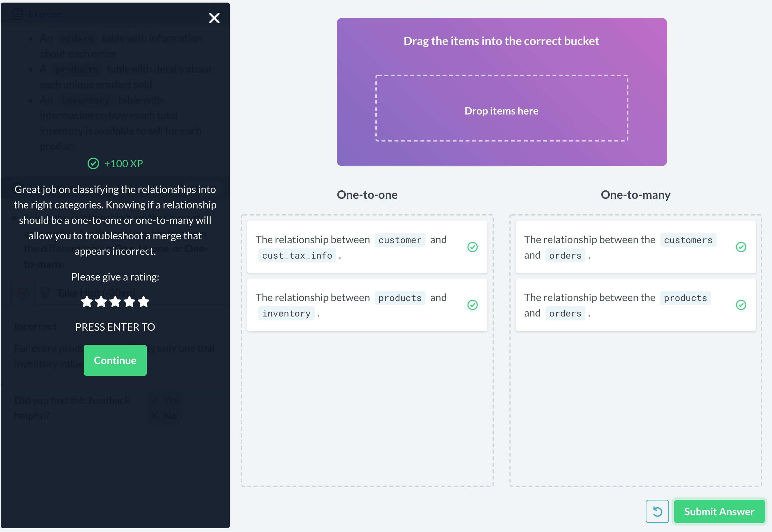Click the One-to-many bucket heading
This screenshot has width=772, height=532.
pos(635,195)
